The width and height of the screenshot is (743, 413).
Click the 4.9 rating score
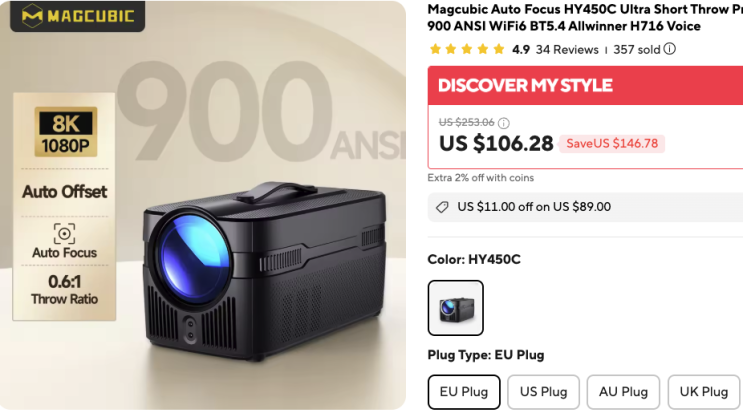pyautogui.click(x=521, y=50)
